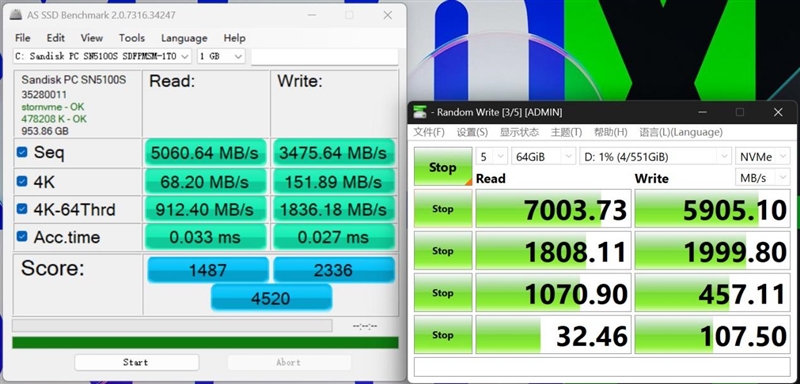Image resolution: width=800 pixels, height=384 pixels.
Task: Click the empty text field beside 1 GB
Action: 324,57
